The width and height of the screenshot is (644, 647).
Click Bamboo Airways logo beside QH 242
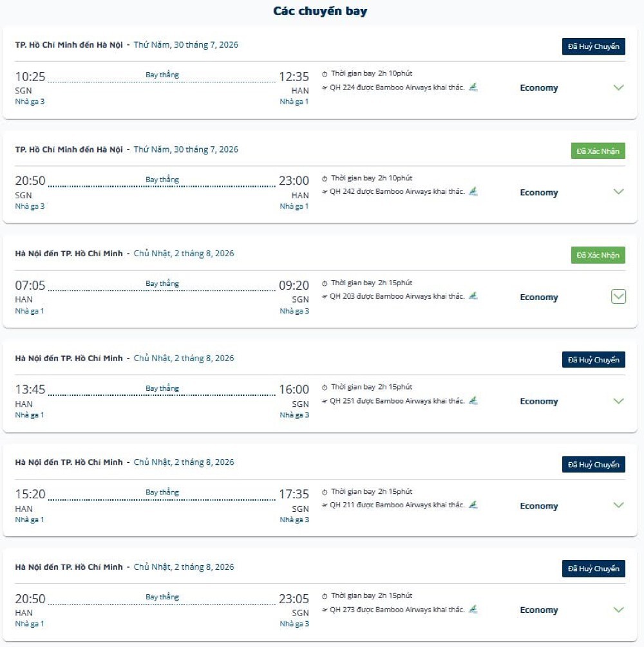coord(473,191)
